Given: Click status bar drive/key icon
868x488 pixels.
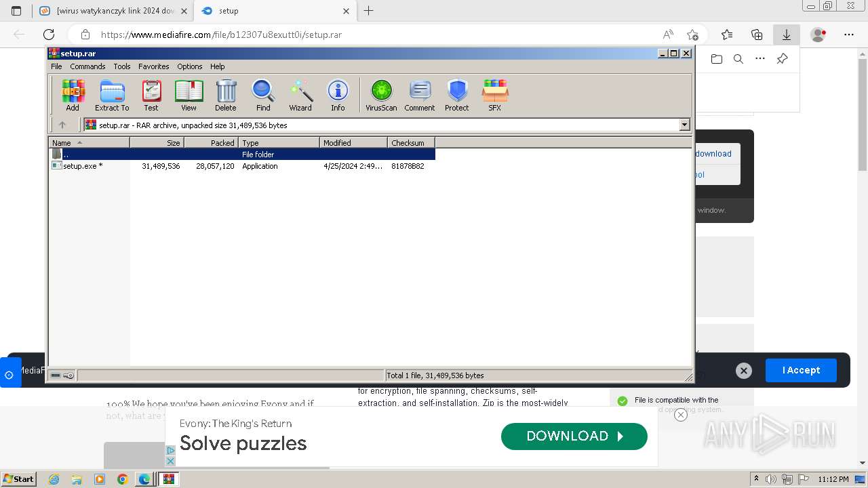Looking at the screenshot, I should click(62, 375).
